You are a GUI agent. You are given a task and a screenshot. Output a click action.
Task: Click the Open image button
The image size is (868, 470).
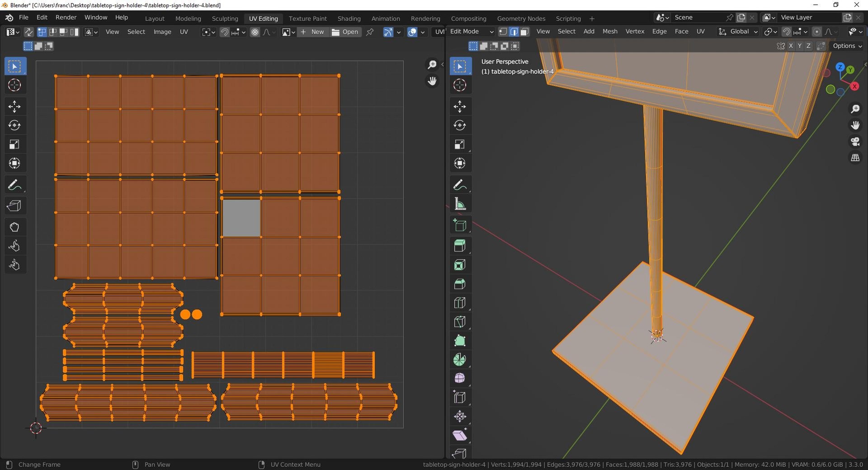tap(345, 32)
